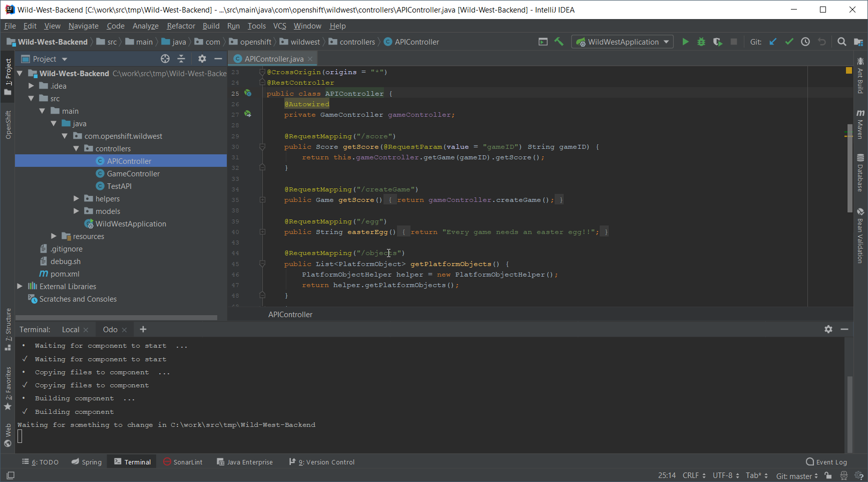The height and width of the screenshot is (482, 868).
Task: Open the Event Log
Action: point(826,462)
